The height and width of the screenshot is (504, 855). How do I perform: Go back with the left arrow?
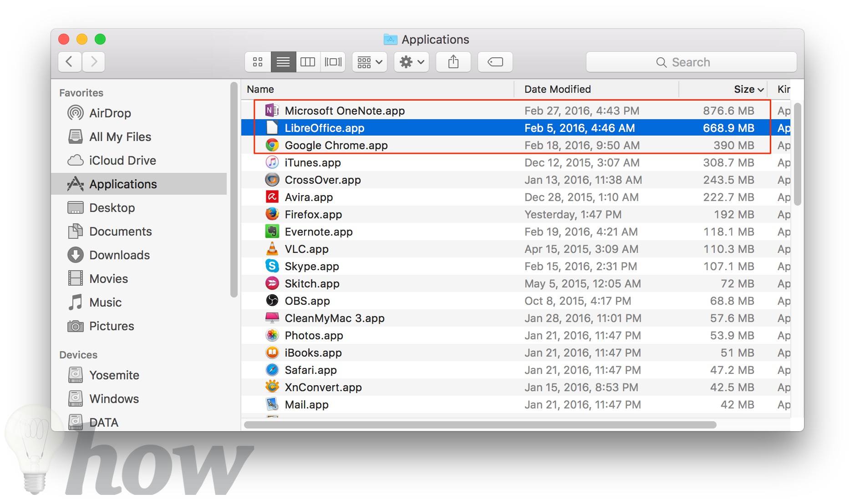pos(70,62)
